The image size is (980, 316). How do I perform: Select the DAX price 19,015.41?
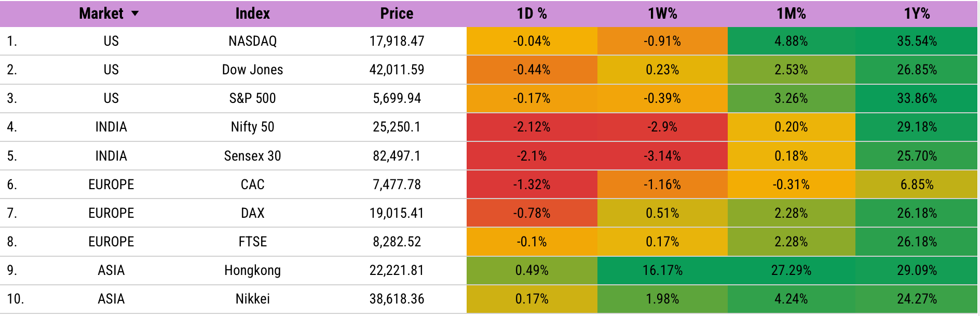coord(397,213)
